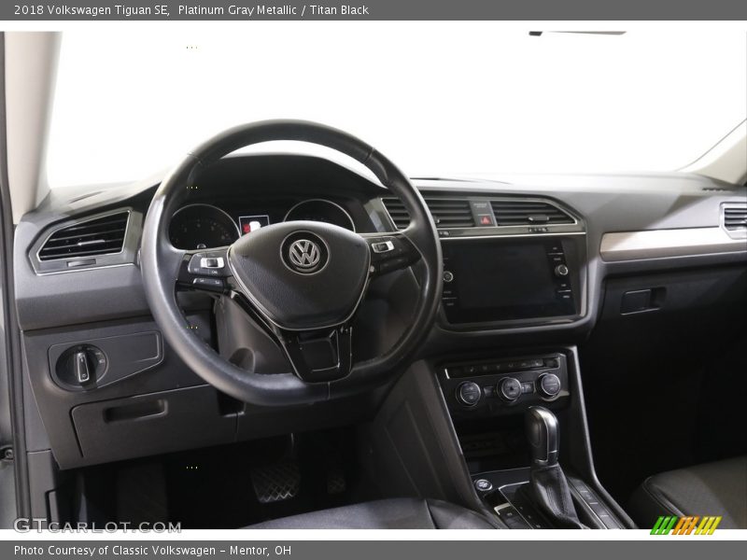Click the driver-side air vent

(84, 237)
